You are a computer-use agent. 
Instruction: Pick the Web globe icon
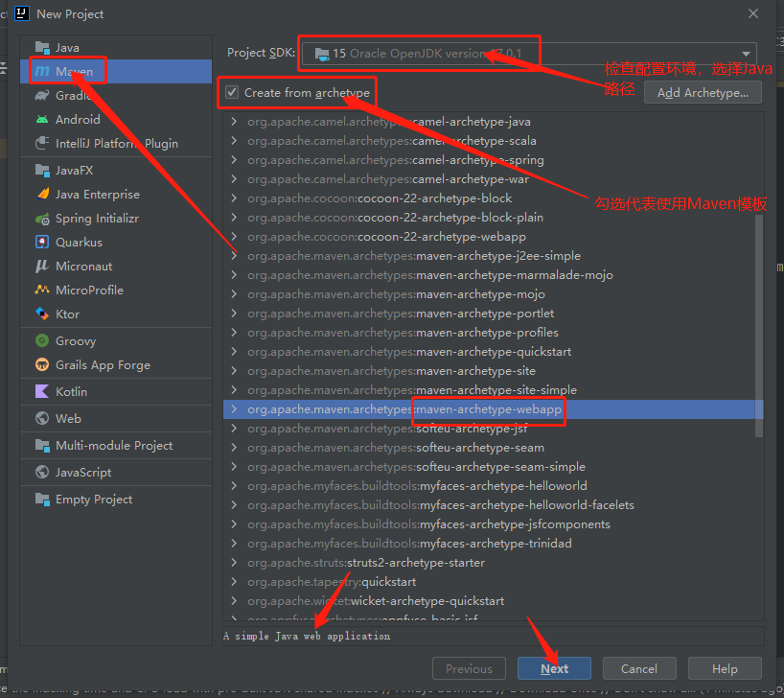pos(42,418)
